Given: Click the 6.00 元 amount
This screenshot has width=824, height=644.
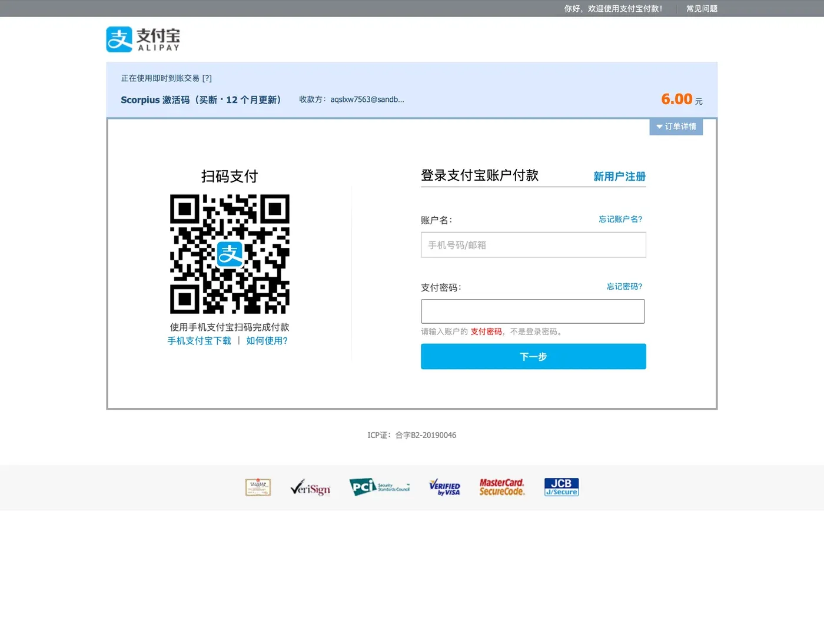Looking at the screenshot, I should coord(682,99).
